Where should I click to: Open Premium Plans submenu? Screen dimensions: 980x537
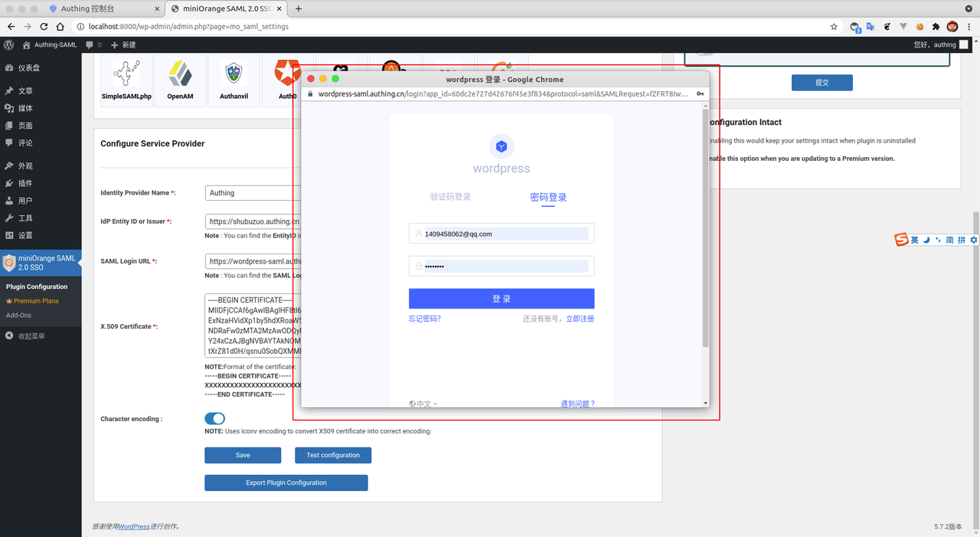(x=36, y=301)
